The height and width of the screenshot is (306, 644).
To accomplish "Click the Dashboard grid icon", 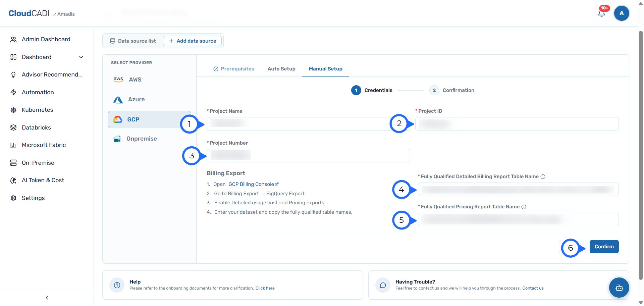I will (13, 57).
